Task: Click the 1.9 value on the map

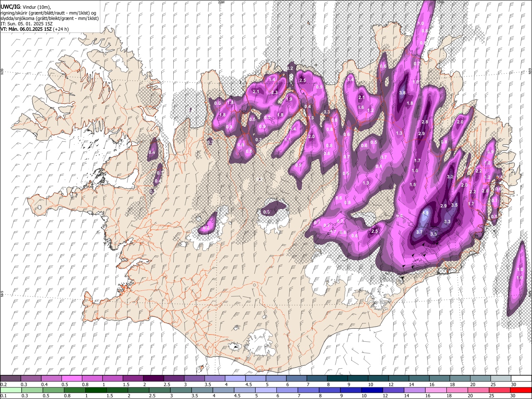Action: pyautogui.click(x=289, y=99)
